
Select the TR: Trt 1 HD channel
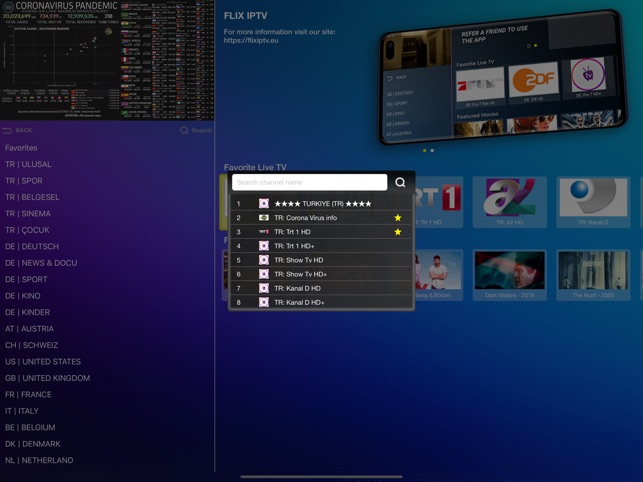coord(321,232)
